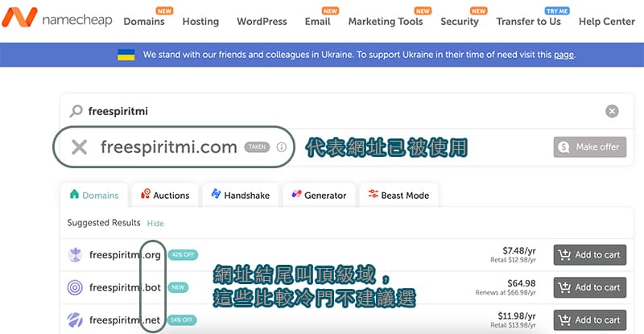Click the 14% OFF badge
The width and height of the screenshot is (644, 334).
(x=182, y=320)
